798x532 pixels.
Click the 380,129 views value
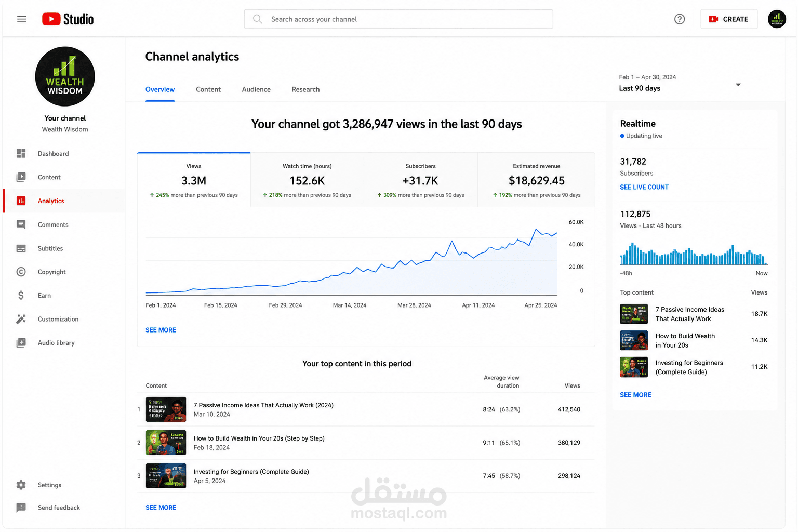click(x=569, y=443)
